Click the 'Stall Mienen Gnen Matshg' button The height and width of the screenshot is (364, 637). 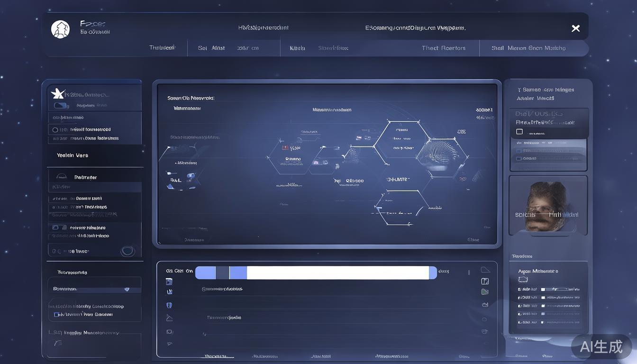pos(528,48)
